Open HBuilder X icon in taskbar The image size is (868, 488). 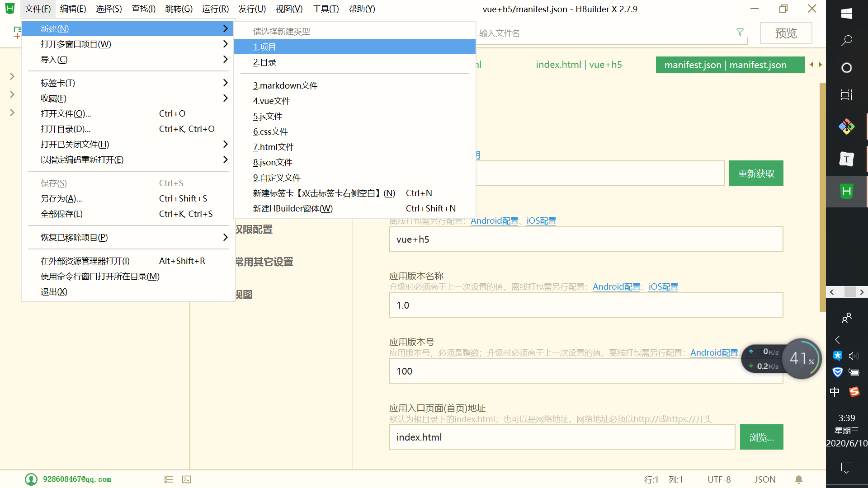[x=846, y=192]
